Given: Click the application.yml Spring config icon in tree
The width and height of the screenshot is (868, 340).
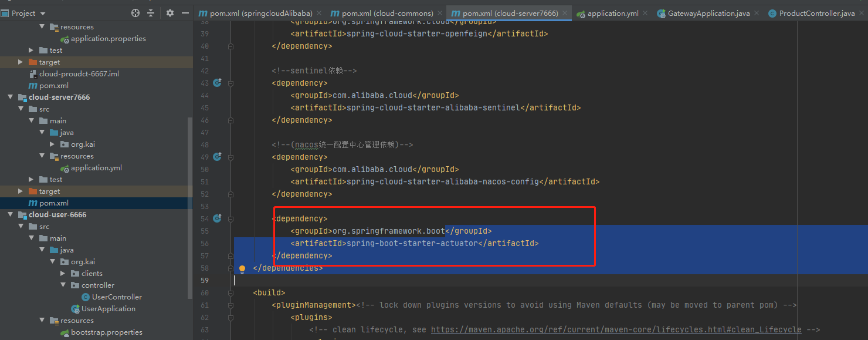Looking at the screenshot, I should click(65, 168).
